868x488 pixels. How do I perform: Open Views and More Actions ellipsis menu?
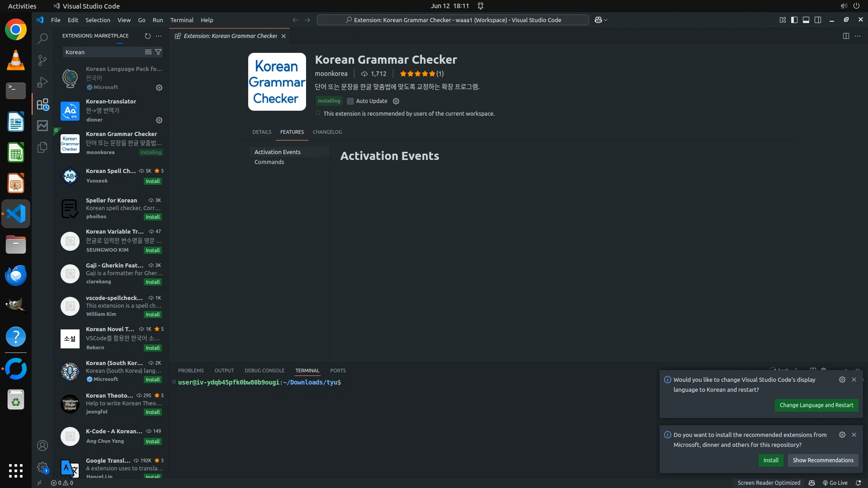point(159,36)
